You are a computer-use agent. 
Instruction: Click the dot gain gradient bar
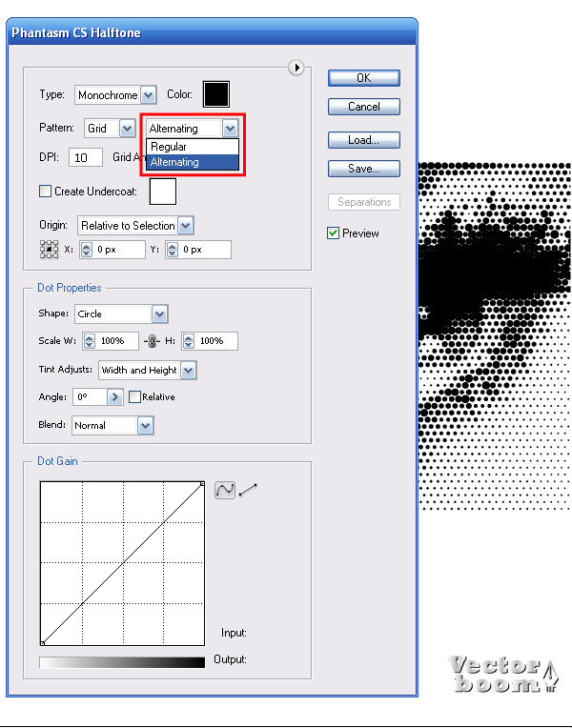(122, 662)
